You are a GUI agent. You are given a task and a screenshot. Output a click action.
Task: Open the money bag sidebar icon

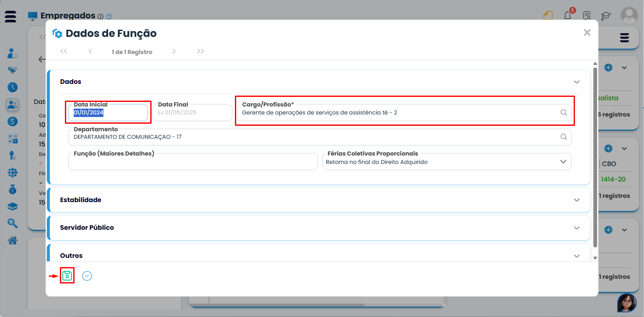[x=13, y=190]
